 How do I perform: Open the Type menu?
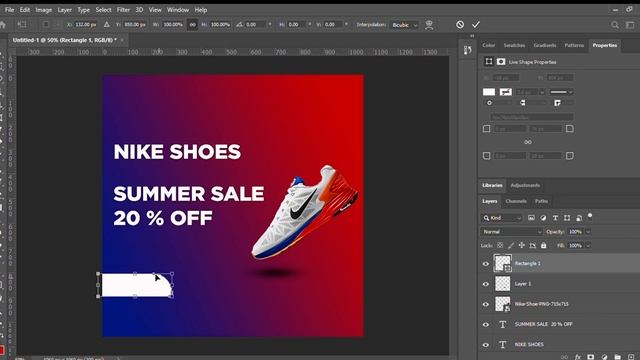coord(84,10)
